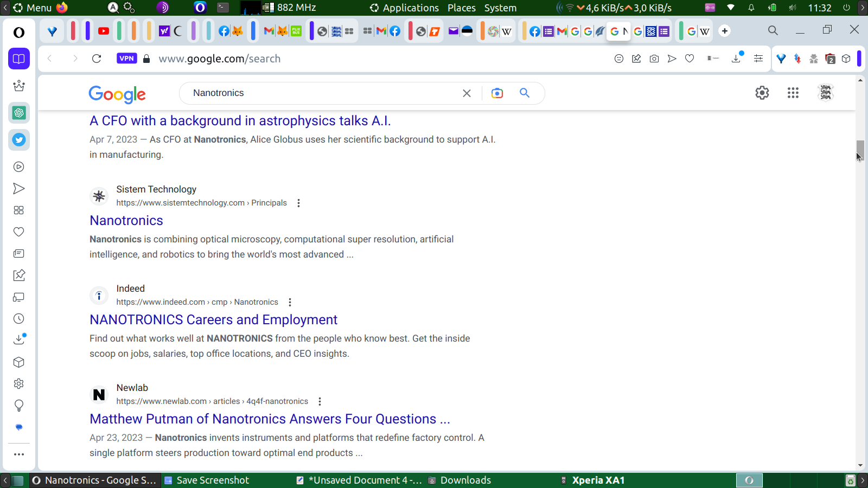Open Pinboards icon in the sidebar
Viewport: 868px width, 488px height.
point(19,275)
